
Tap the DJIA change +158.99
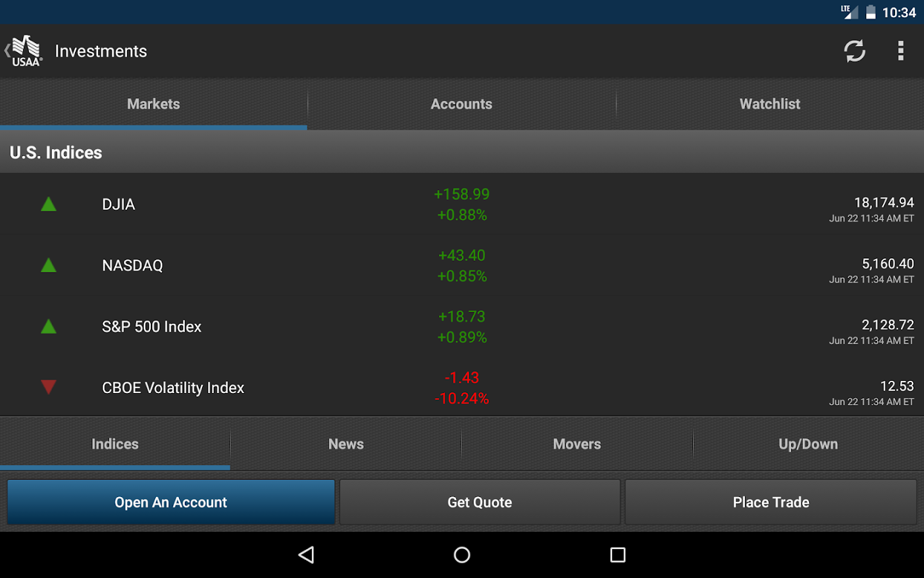click(x=462, y=194)
